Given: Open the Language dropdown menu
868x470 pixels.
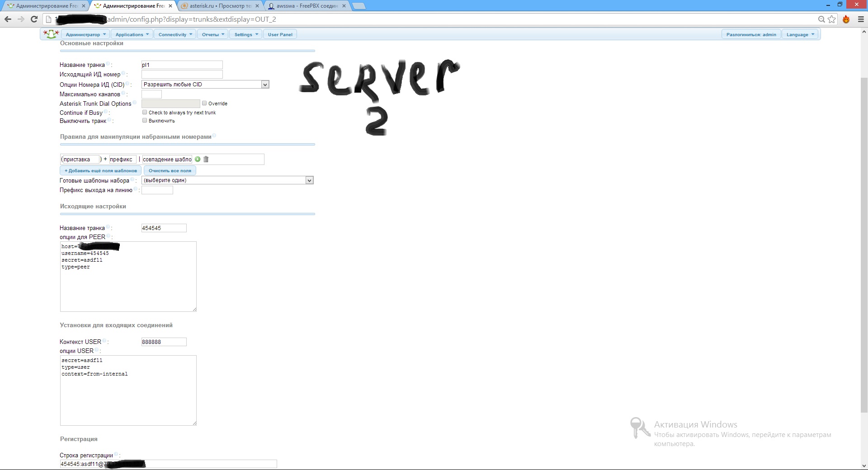Looking at the screenshot, I should 800,34.
